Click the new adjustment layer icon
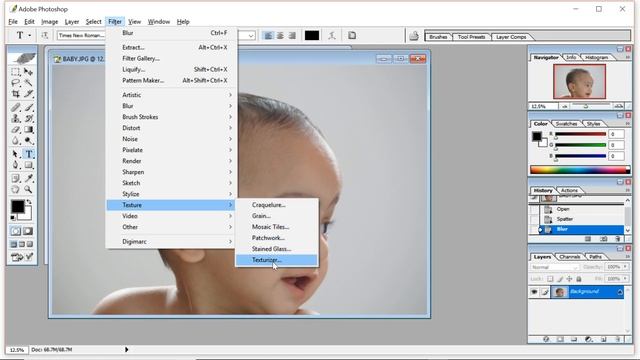Screen dimensions: 640x360 click(589, 339)
